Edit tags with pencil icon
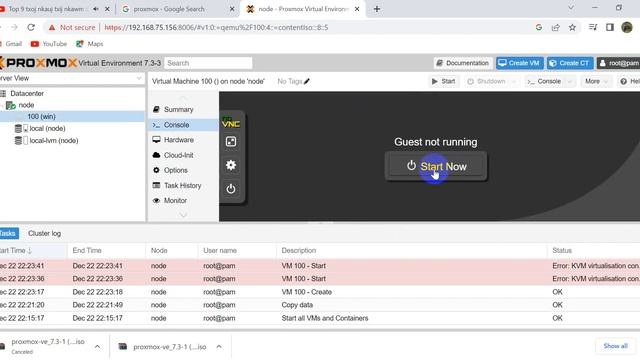This screenshot has width=640, height=360. click(x=307, y=81)
